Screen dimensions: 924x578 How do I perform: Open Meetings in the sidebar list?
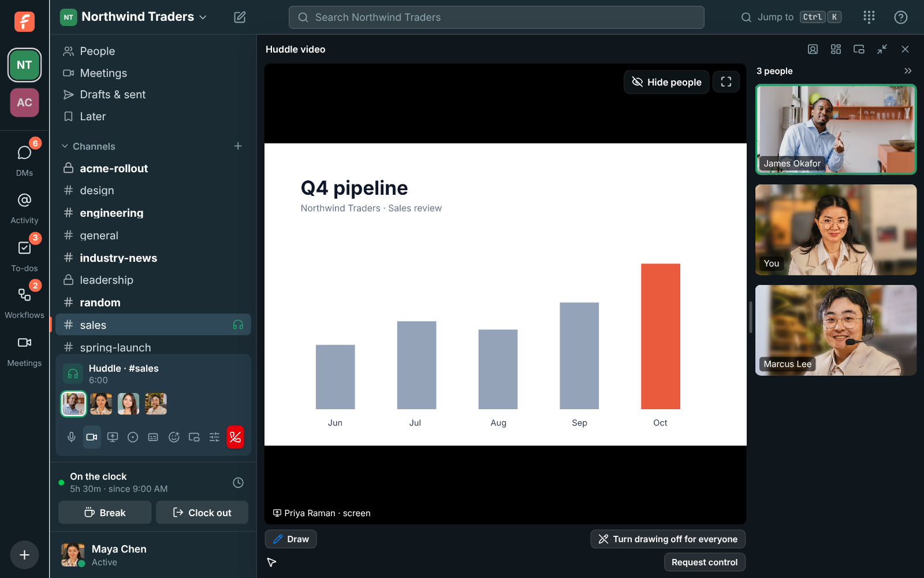click(x=153, y=73)
